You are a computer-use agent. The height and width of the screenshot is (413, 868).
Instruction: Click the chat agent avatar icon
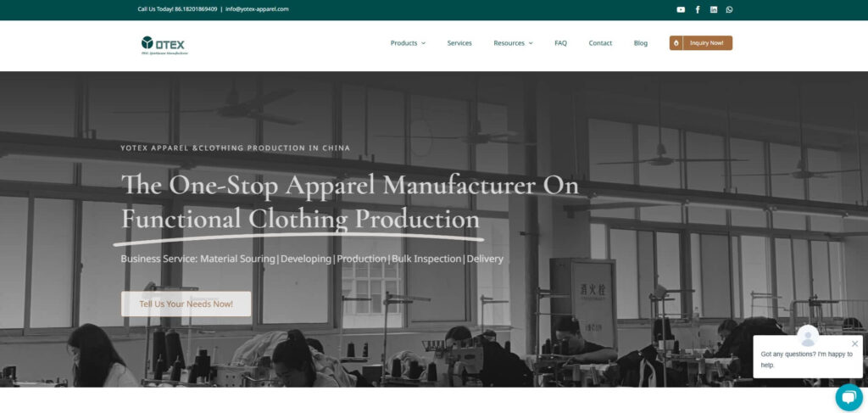point(808,336)
